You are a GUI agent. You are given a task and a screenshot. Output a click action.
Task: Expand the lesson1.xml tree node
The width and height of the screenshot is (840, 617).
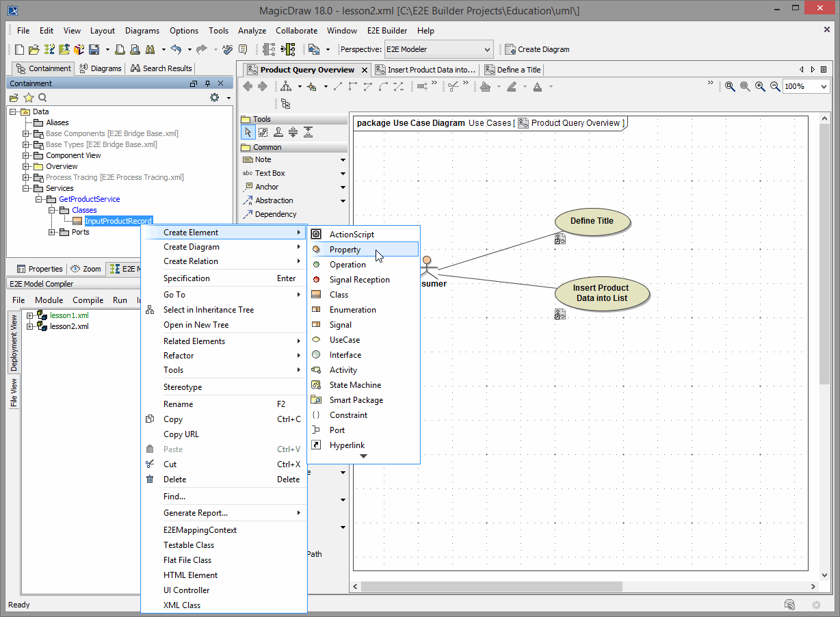click(30, 315)
